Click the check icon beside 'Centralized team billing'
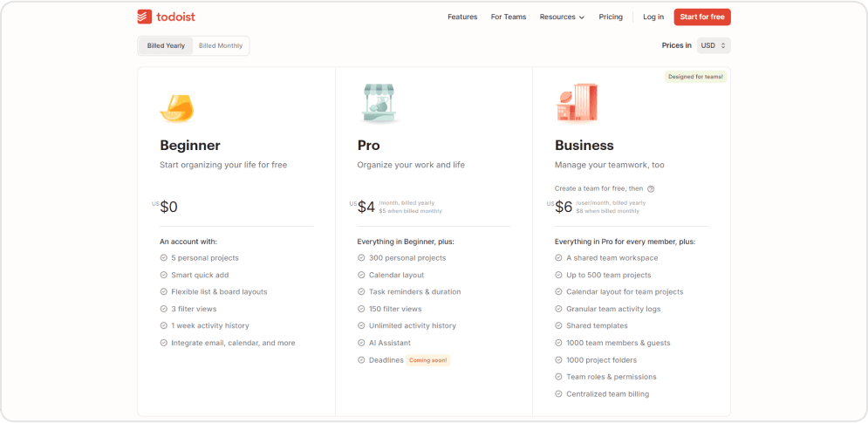This screenshot has height=423, width=868. (x=558, y=394)
